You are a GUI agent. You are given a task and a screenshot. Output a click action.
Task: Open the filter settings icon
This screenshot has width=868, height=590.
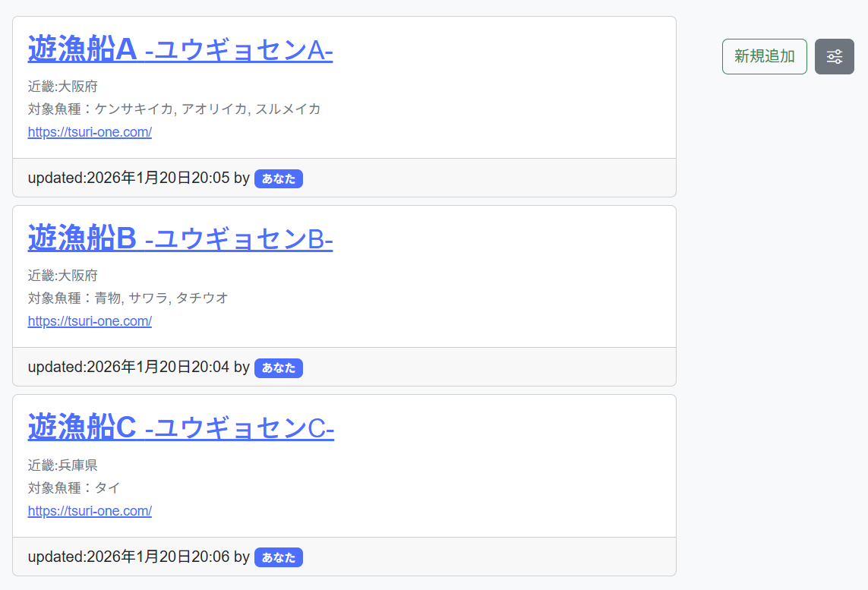pyautogui.click(x=834, y=56)
